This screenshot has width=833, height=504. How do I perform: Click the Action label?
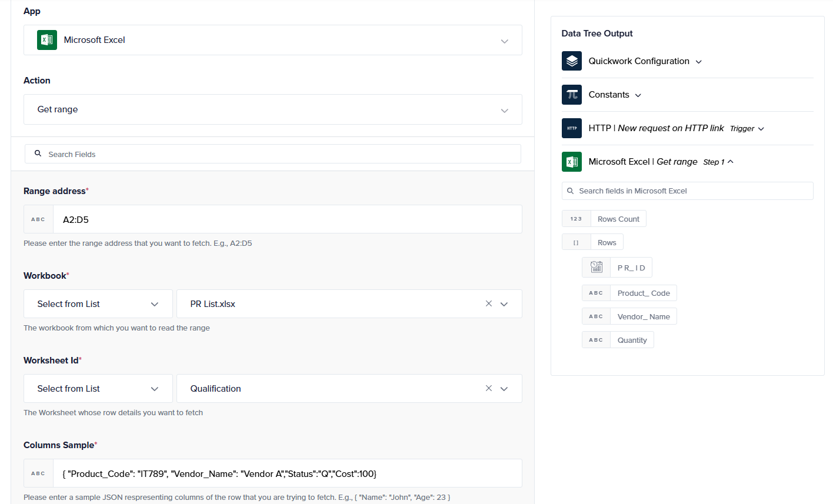click(37, 81)
